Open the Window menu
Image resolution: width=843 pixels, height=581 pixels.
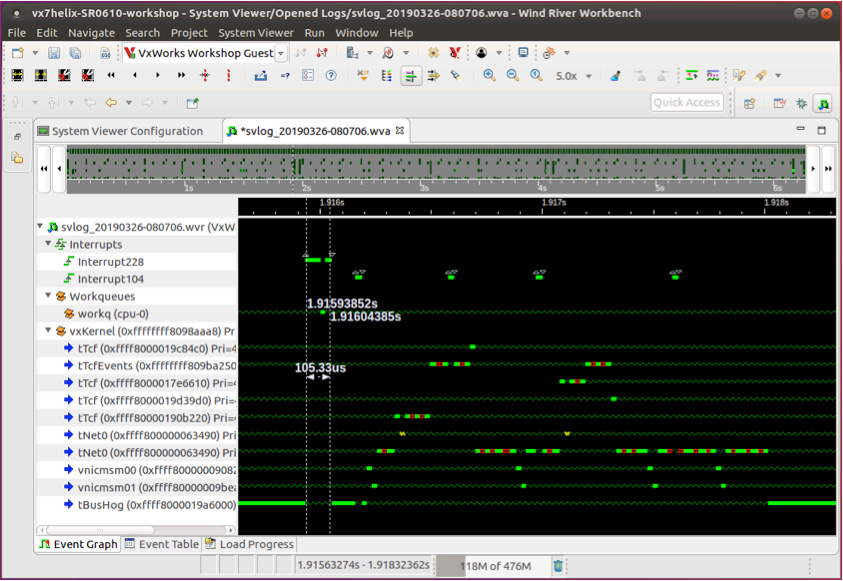pyautogui.click(x=357, y=33)
